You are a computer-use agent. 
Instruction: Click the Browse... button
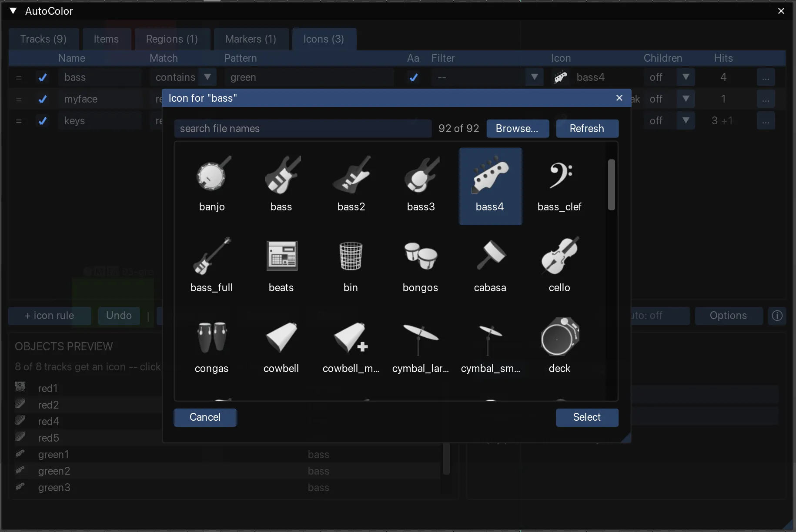click(x=518, y=129)
